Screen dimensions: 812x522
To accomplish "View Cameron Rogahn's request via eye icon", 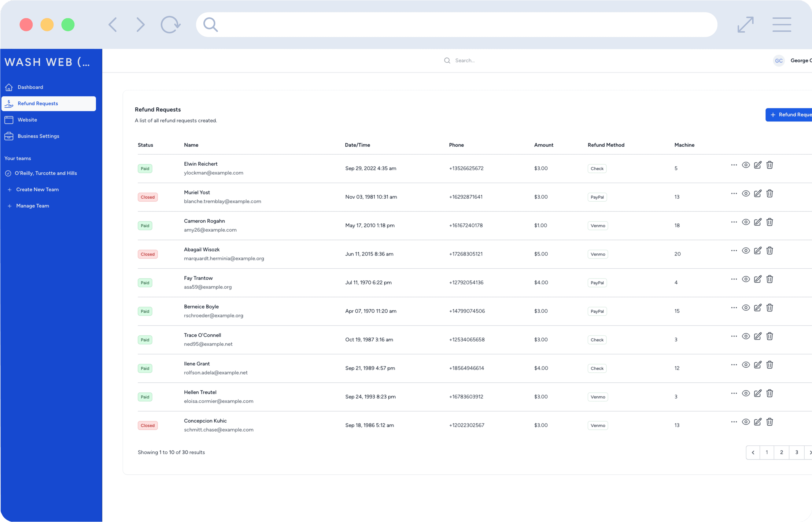I will (746, 222).
